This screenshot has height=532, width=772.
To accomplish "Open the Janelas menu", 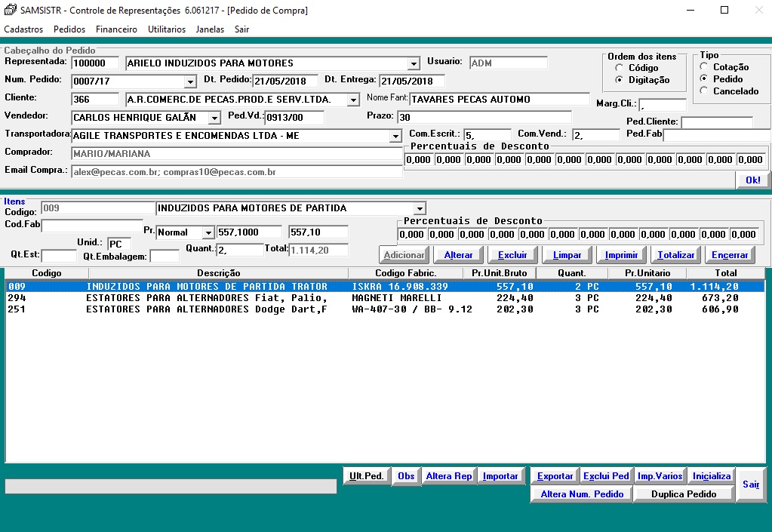I will (210, 29).
